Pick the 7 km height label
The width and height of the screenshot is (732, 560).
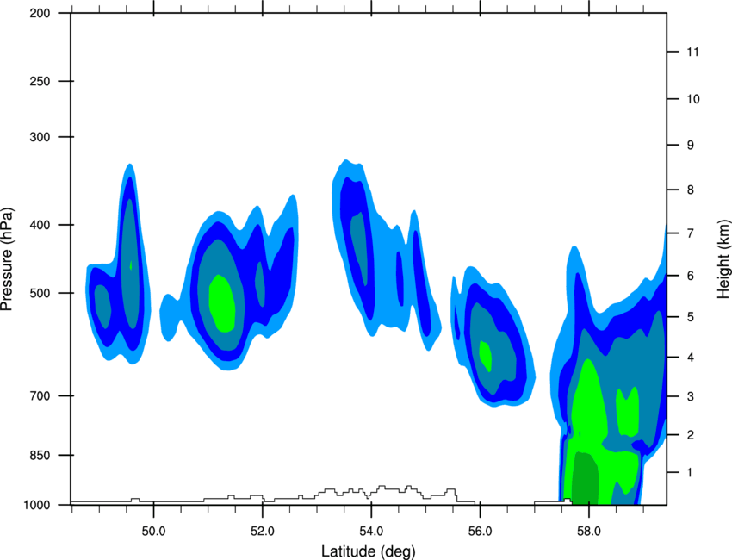[x=691, y=233]
